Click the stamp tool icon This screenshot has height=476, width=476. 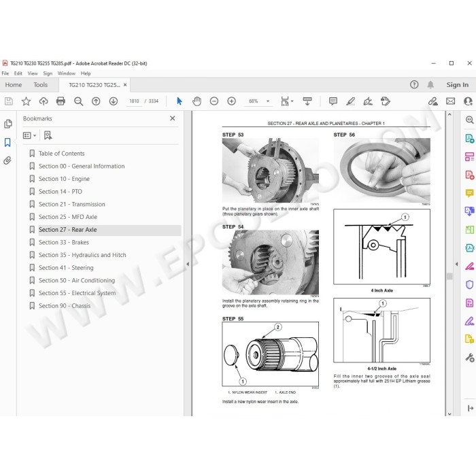tap(386, 101)
